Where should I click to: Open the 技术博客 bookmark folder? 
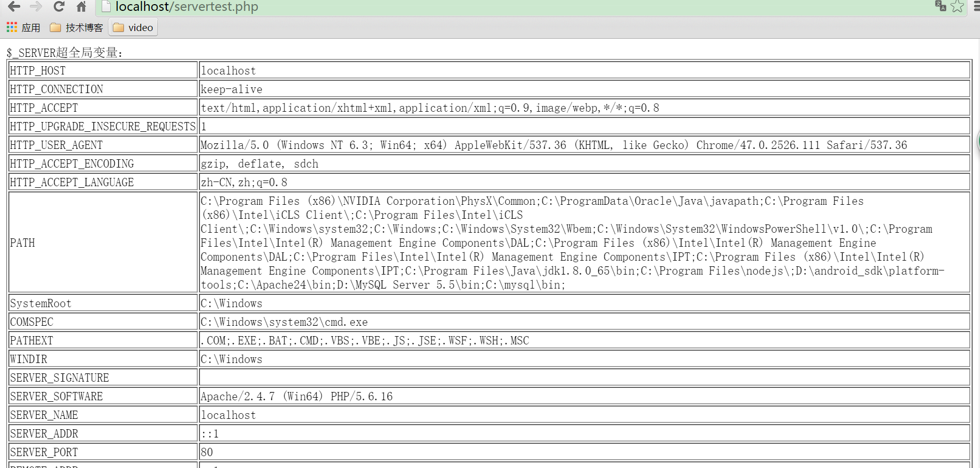76,27
